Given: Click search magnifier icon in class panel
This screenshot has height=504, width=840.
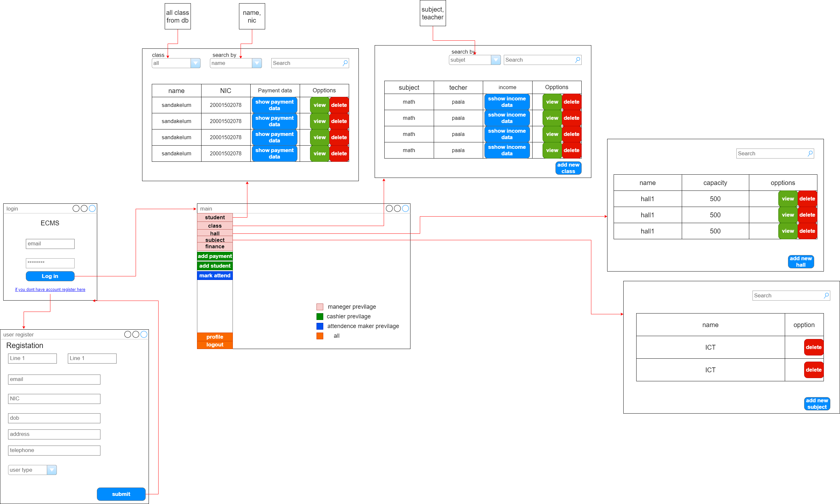Looking at the screenshot, I should [x=577, y=60].
